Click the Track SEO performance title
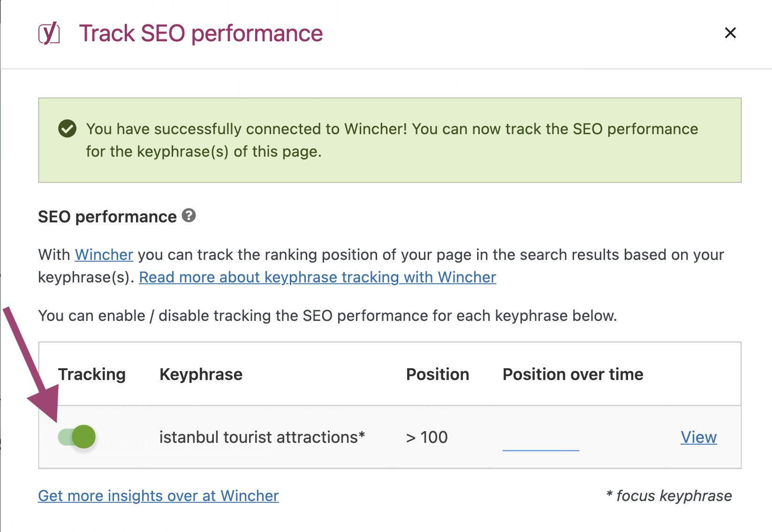772x532 pixels. point(201,33)
